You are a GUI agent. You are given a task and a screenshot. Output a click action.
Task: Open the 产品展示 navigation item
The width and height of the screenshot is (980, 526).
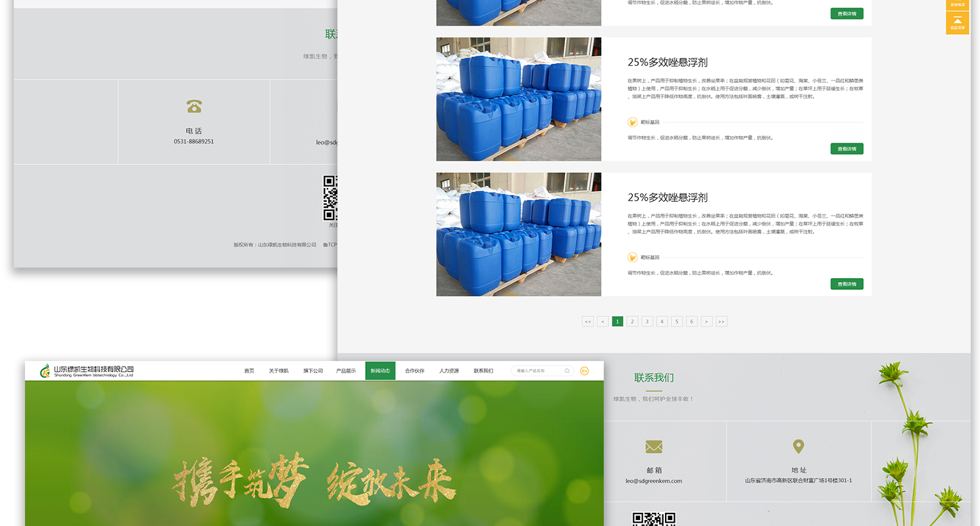point(346,371)
